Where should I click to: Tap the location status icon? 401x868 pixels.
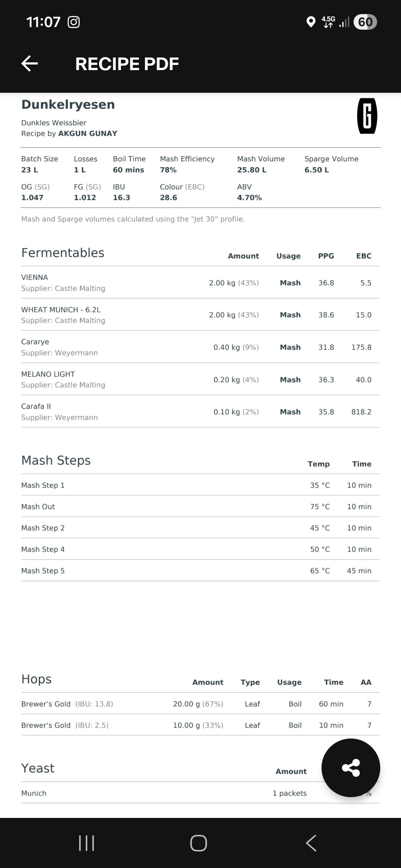tap(310, 22)
